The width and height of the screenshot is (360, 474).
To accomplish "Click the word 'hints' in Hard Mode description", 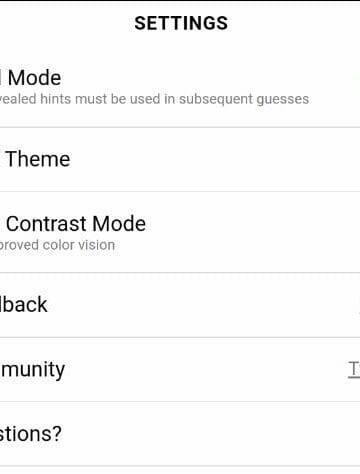I will click(56, 99).
